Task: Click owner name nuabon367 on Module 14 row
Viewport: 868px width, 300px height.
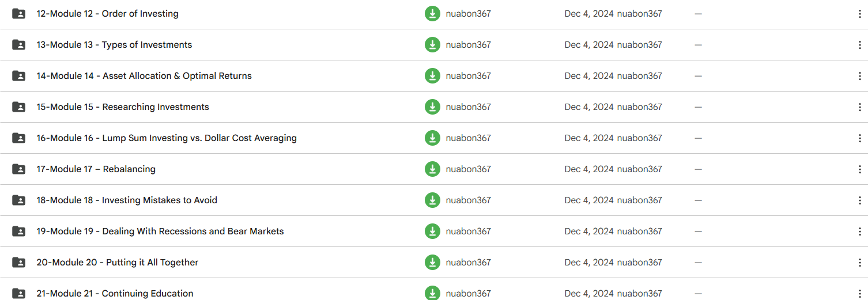Action: pyautogui.click(x=468, y=76)
